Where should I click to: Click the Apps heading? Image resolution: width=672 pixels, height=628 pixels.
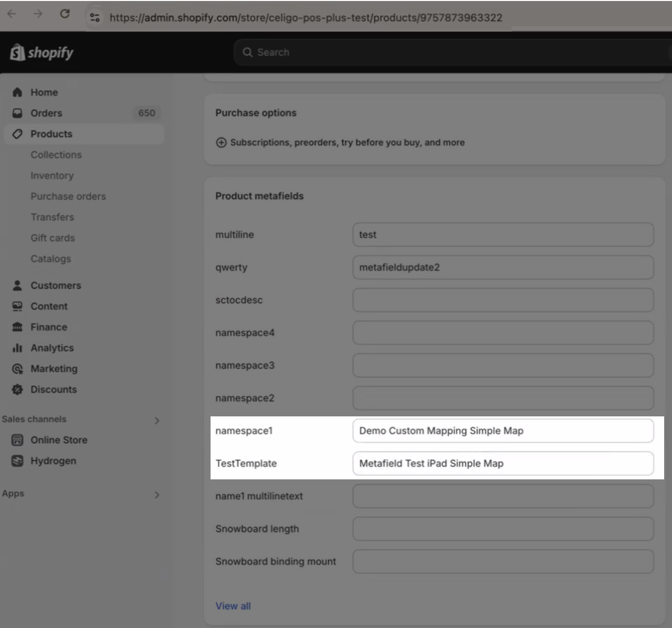pos(13,494)
